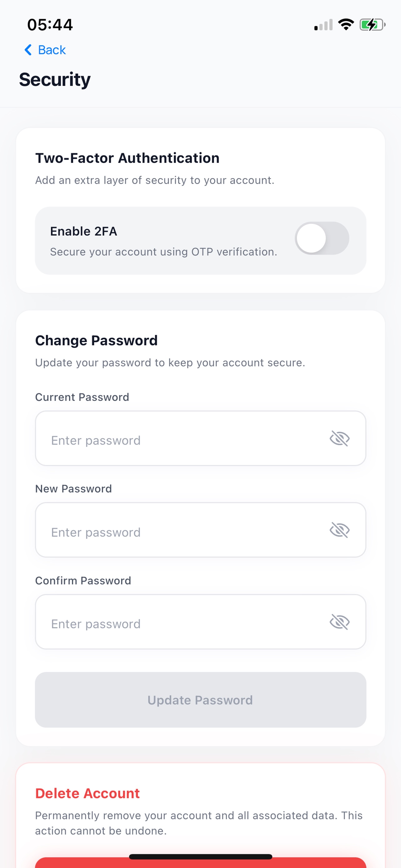Focus the Confirm Password input field

click(x=200, y=622)
